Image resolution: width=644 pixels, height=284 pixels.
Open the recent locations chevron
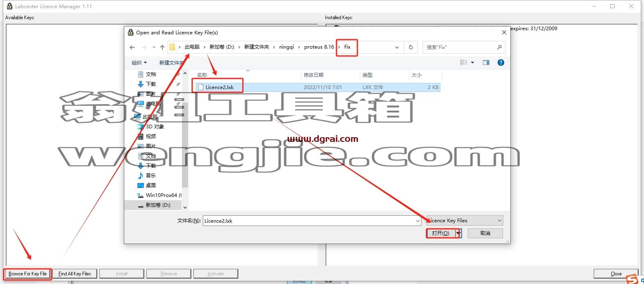(x=154, y=47)
